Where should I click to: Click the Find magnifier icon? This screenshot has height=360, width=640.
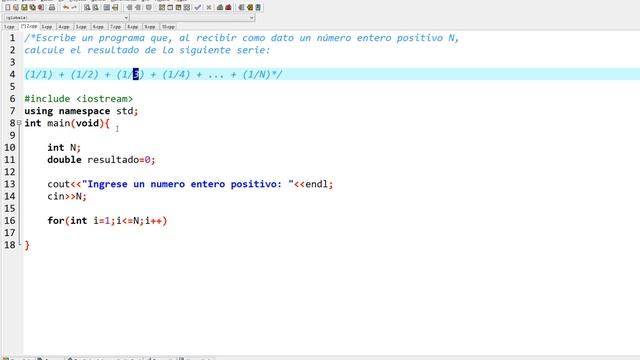(87, 7)
